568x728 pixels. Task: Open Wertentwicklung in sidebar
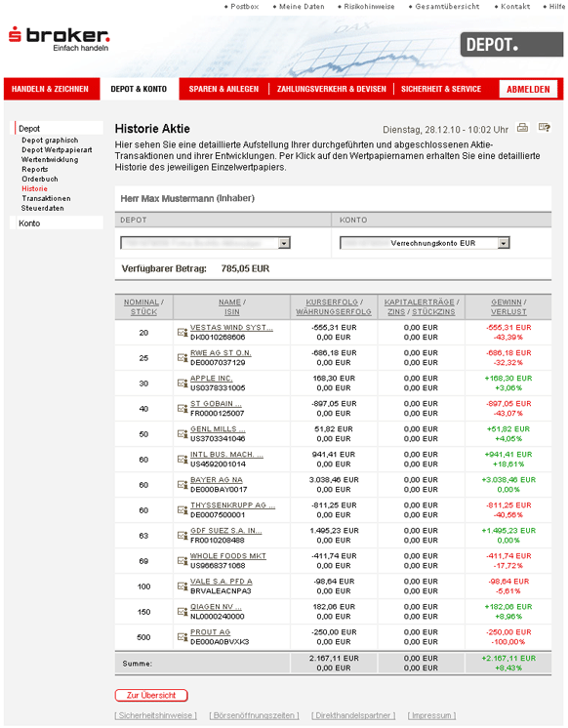(x=50, y=160)
